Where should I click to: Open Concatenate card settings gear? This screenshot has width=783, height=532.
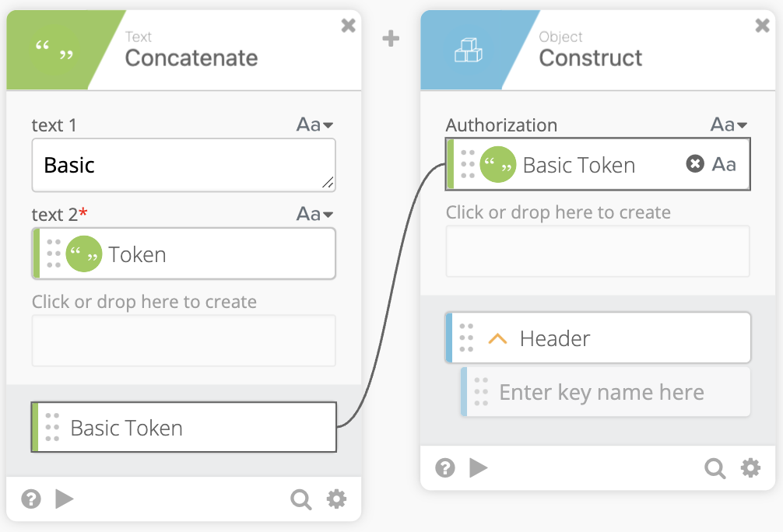[336, 499]
